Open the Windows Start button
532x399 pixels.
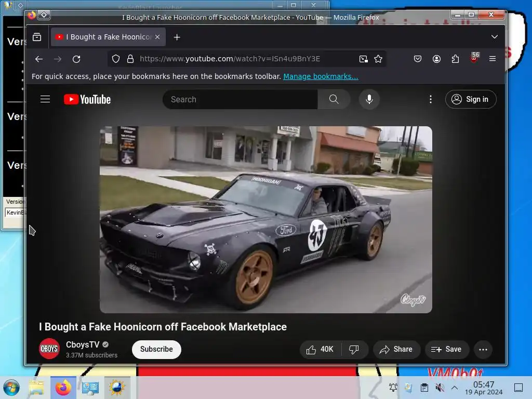(x=11, y=388)
